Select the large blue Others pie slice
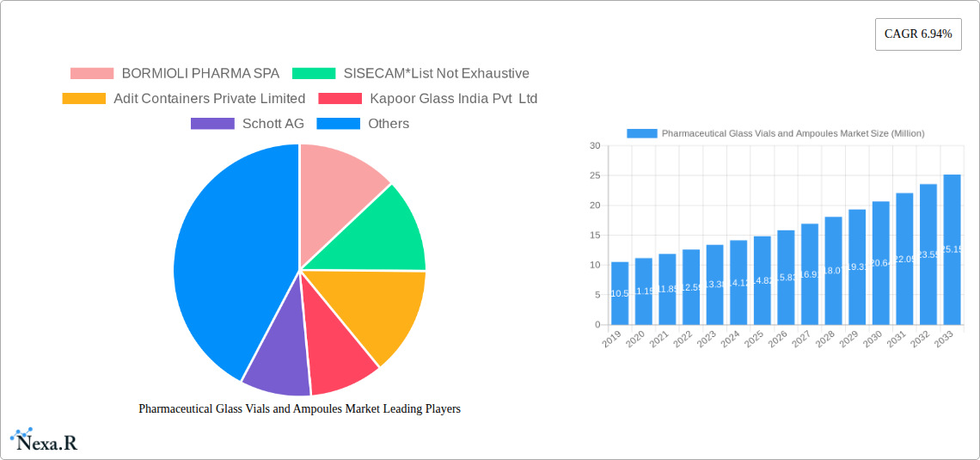Viewport: 980px width, 460px height. (224, 258)
